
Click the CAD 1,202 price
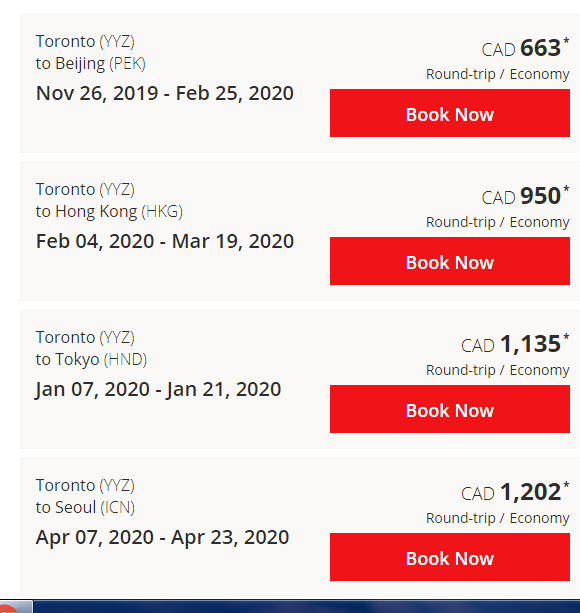point(515,492)
